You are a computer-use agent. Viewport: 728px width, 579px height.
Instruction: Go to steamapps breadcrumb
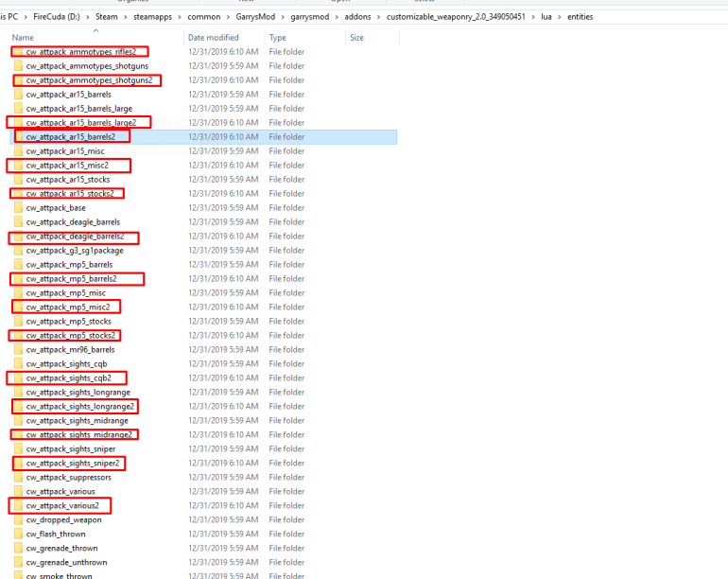(x=152, y=17)
